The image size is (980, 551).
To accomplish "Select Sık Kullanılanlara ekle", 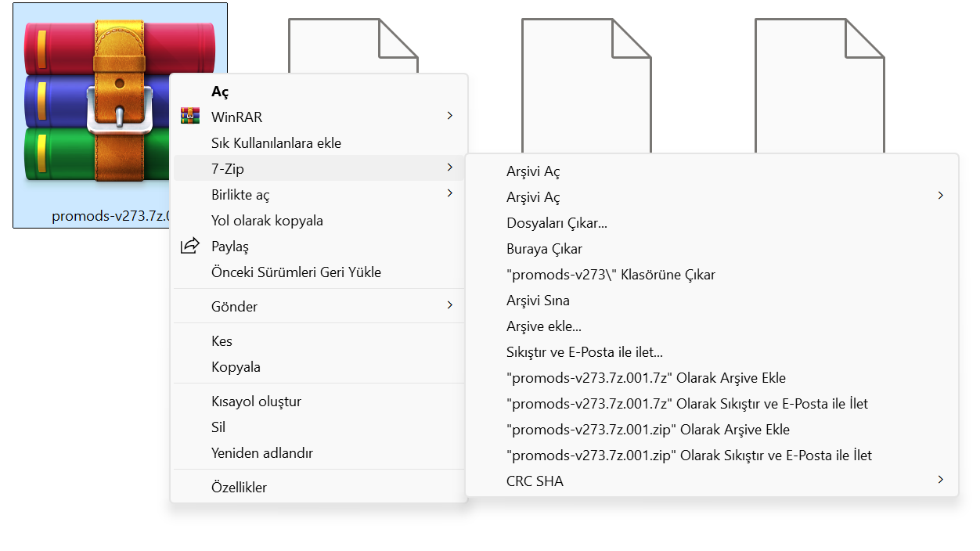I will [276, 143].
